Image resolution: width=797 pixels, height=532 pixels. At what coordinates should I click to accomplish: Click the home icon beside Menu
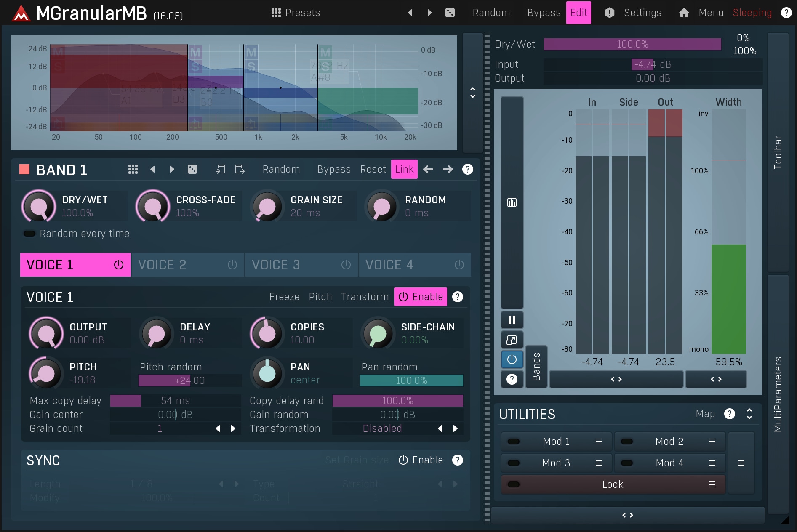(684, 13)
